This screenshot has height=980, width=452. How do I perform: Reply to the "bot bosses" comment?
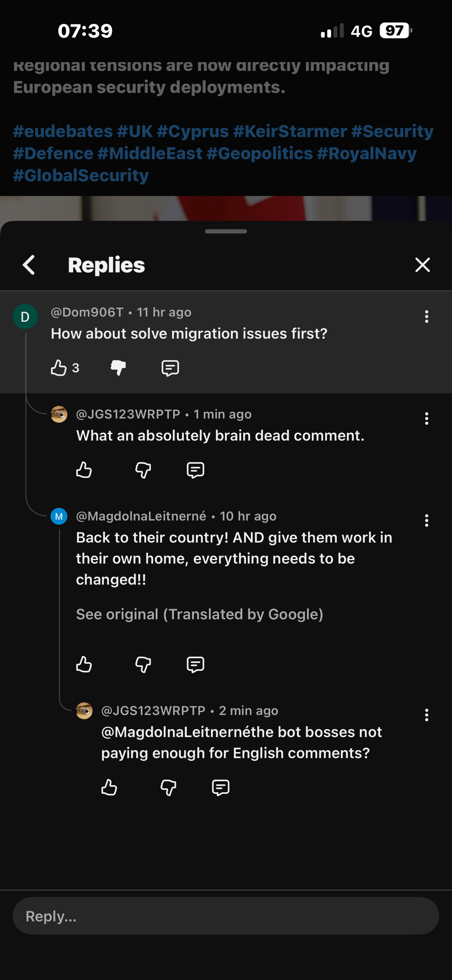(221, 787)
